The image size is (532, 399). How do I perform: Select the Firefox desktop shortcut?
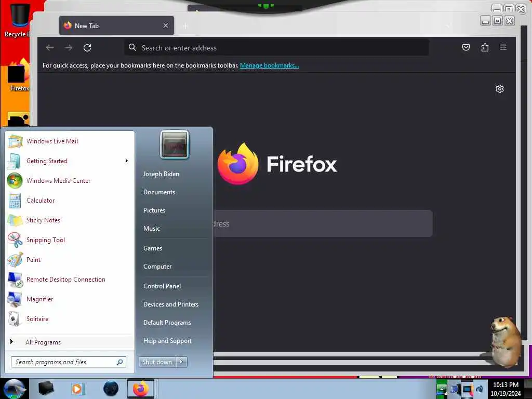[x=18, y=75]
